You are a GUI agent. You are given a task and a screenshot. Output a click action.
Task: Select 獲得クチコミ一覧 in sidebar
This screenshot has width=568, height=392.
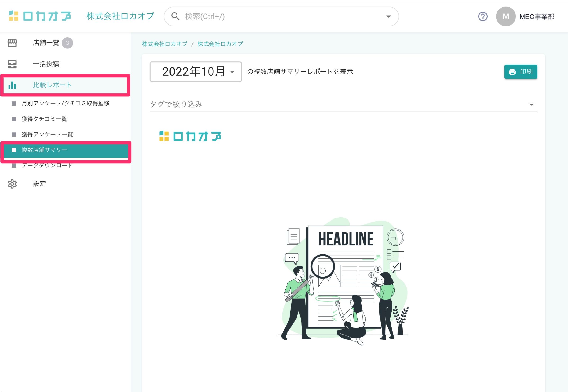coord(44,119)
